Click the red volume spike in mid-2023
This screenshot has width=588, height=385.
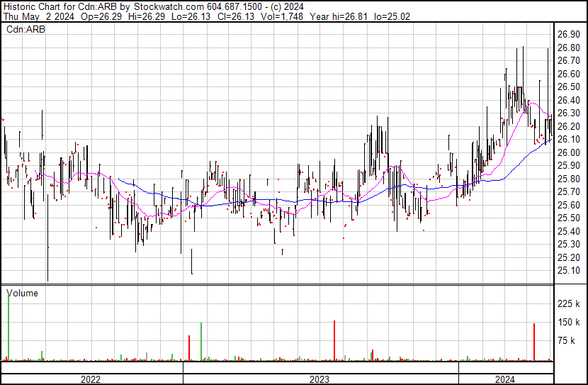(334, 340)
